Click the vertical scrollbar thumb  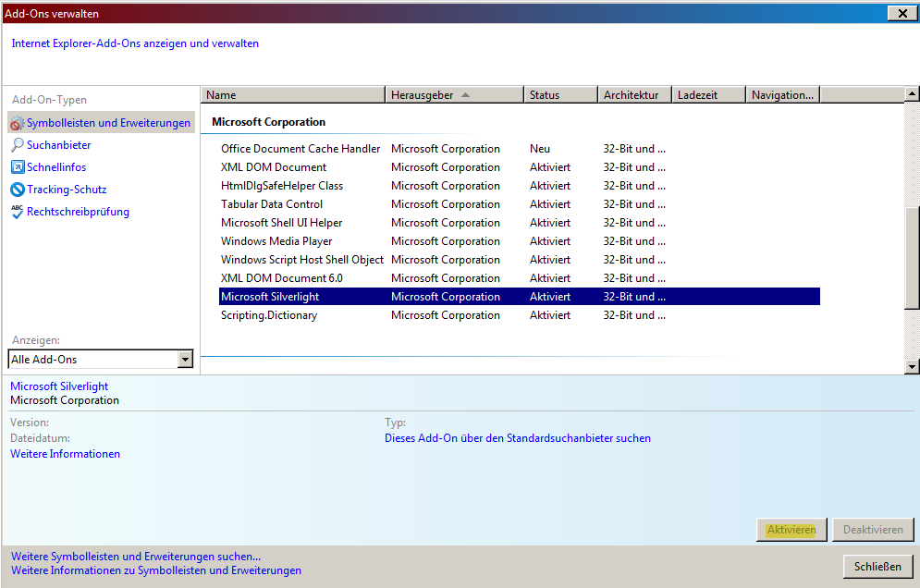pyautogui.click(x=911, y=258)
